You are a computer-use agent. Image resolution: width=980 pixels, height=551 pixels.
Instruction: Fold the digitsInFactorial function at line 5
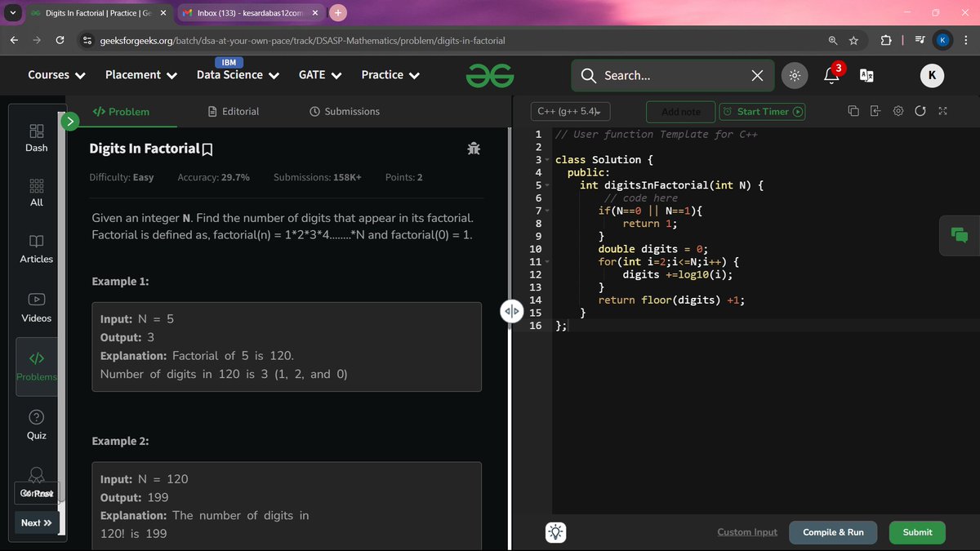(548, 185)
